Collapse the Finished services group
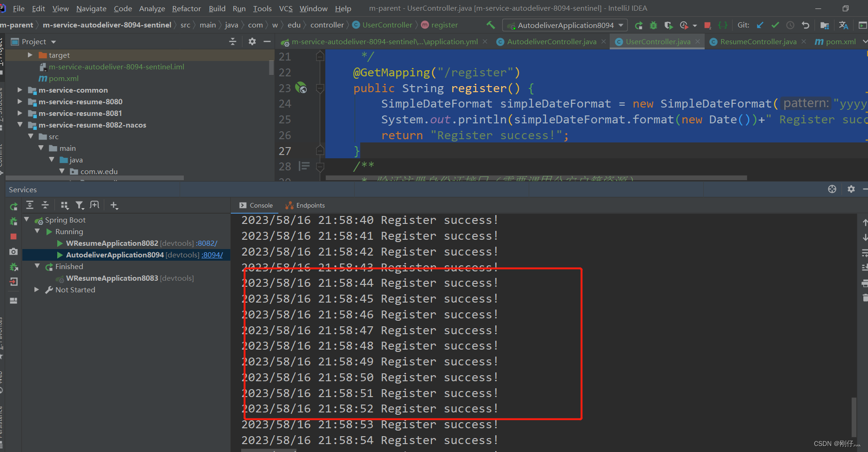 [37, 266]
